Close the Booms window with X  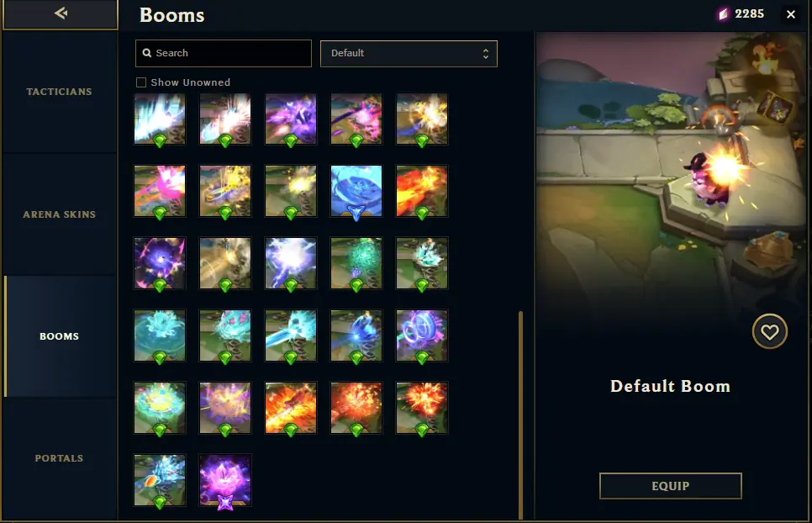791,14
